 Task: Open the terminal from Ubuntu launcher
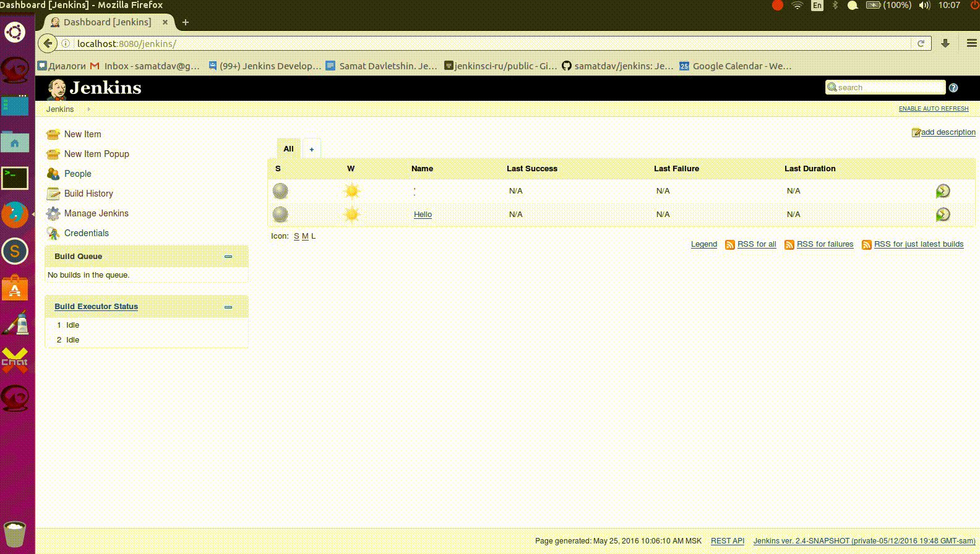click(15, 178)
